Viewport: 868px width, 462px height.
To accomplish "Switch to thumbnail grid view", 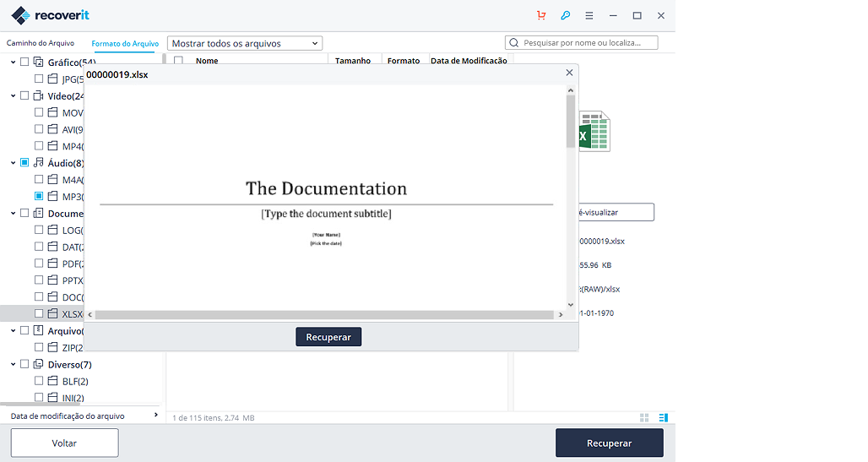I will tap(644, 418).
